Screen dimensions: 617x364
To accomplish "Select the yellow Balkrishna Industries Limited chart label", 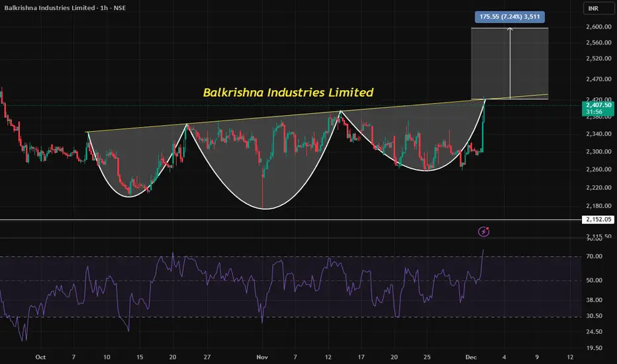I will (x=288, y=92).
